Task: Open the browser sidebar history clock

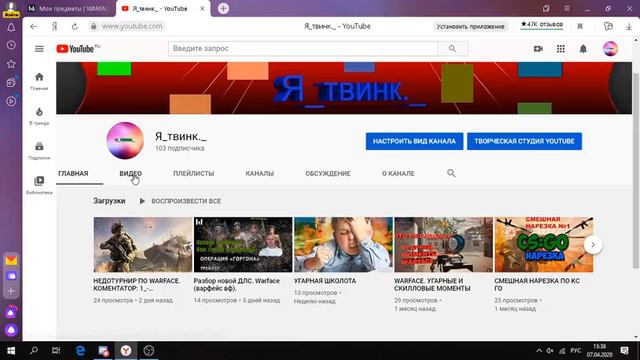Action: (11, 45)
